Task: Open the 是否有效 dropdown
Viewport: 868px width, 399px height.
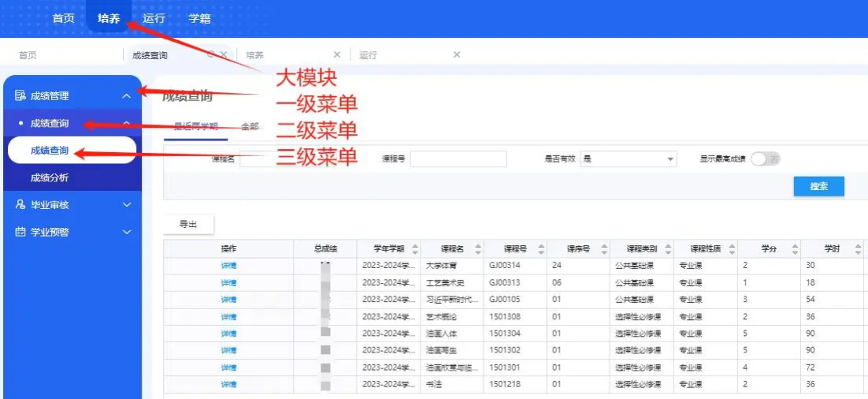Action: [x=629, y=159]
